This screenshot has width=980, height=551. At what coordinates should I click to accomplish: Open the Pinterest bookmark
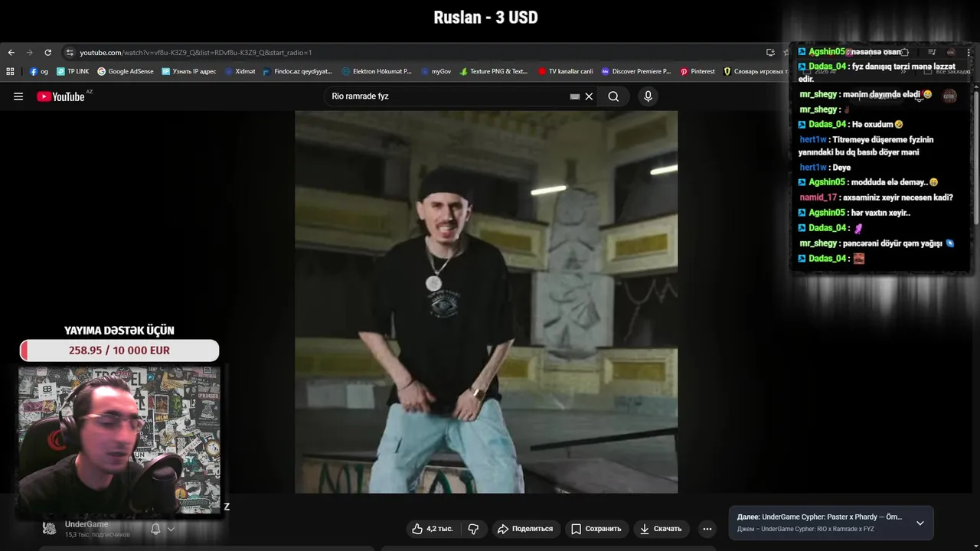click(697, 71)
